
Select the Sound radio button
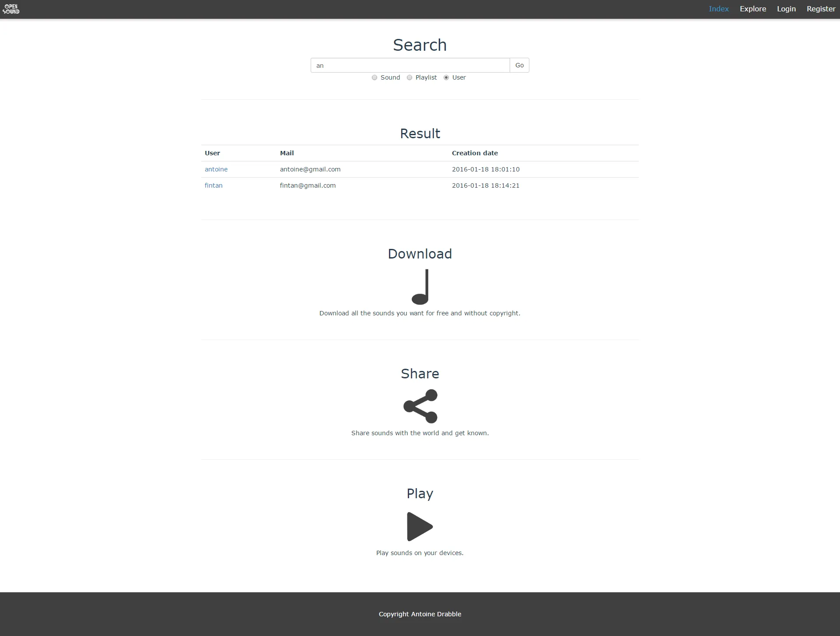pos(374,77)
